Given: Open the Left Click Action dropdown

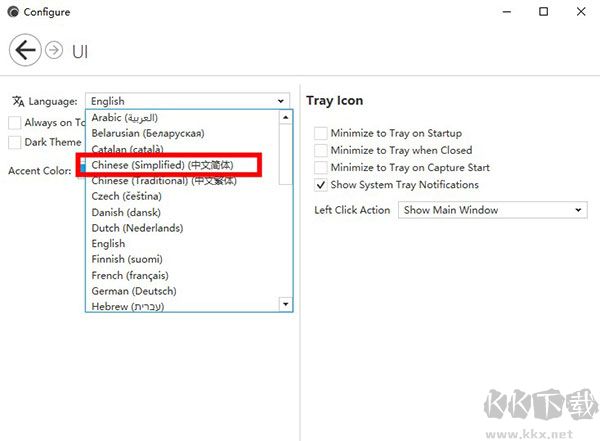Looking at the screenshot, I should click(x=492, y=210).
